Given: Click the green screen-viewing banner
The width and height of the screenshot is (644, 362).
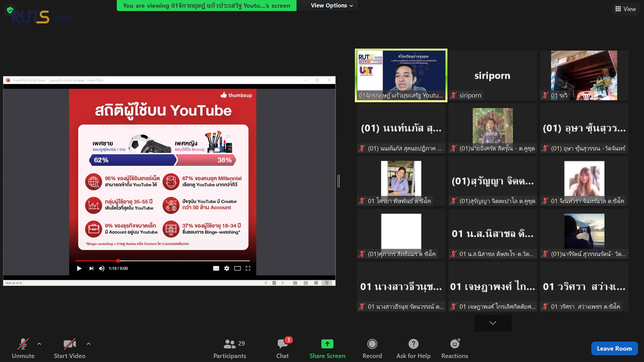Looking at the screenshot, I should point(206,5).
